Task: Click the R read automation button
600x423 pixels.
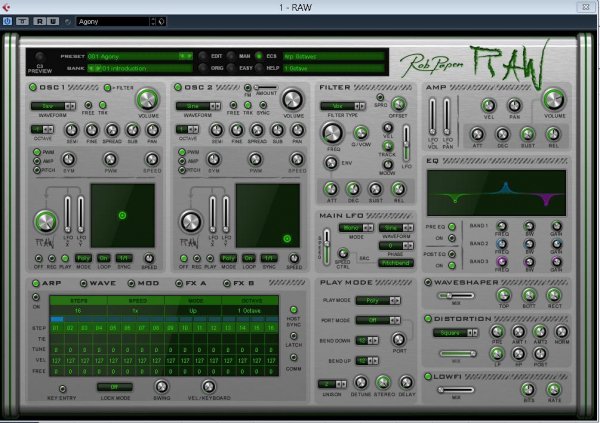Action: (39, 21)
